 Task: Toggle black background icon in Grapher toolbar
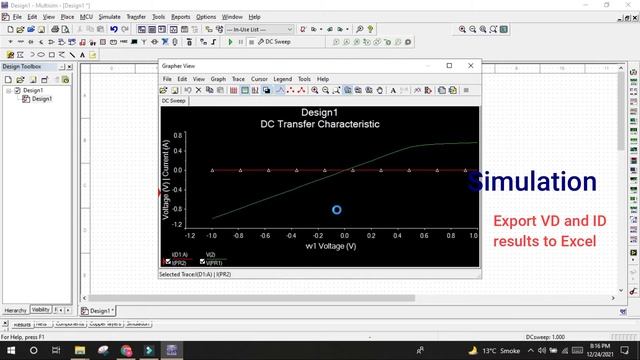click(267, 90)
